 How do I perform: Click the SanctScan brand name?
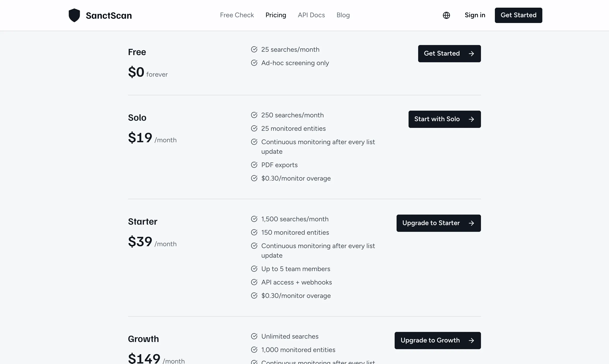109,16
